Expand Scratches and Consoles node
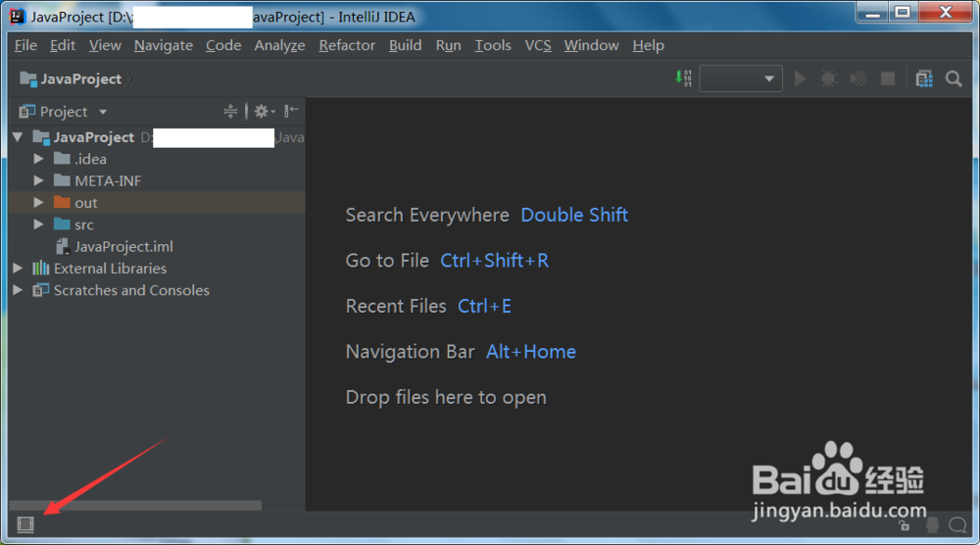 tap(18, 290)
